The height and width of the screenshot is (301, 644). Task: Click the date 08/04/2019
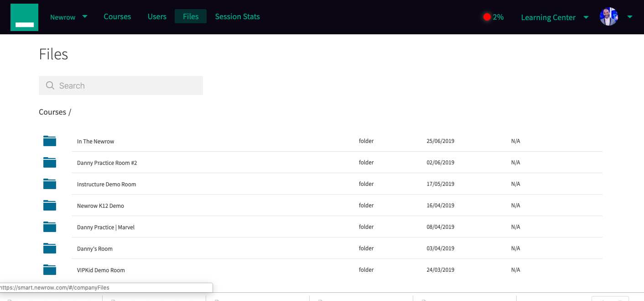click(x=441, y=227)
